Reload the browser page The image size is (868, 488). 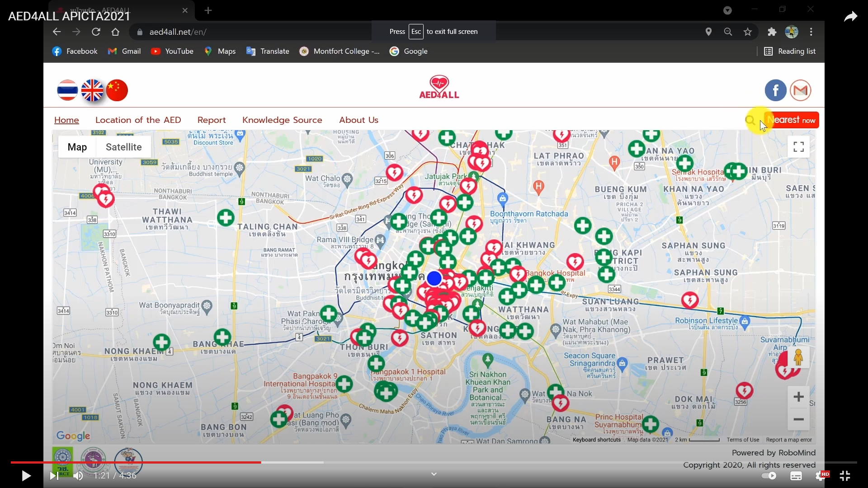coord(96,32)
